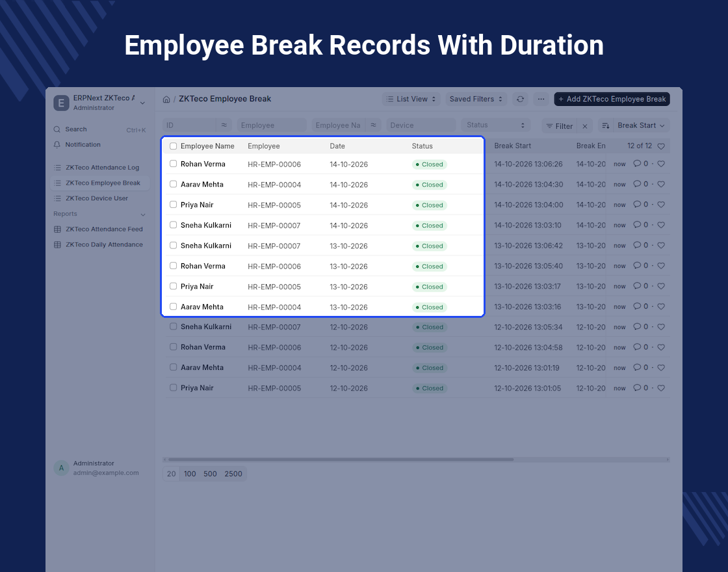Click ZKTeco Attendance Feed report icon

(58, 229)
